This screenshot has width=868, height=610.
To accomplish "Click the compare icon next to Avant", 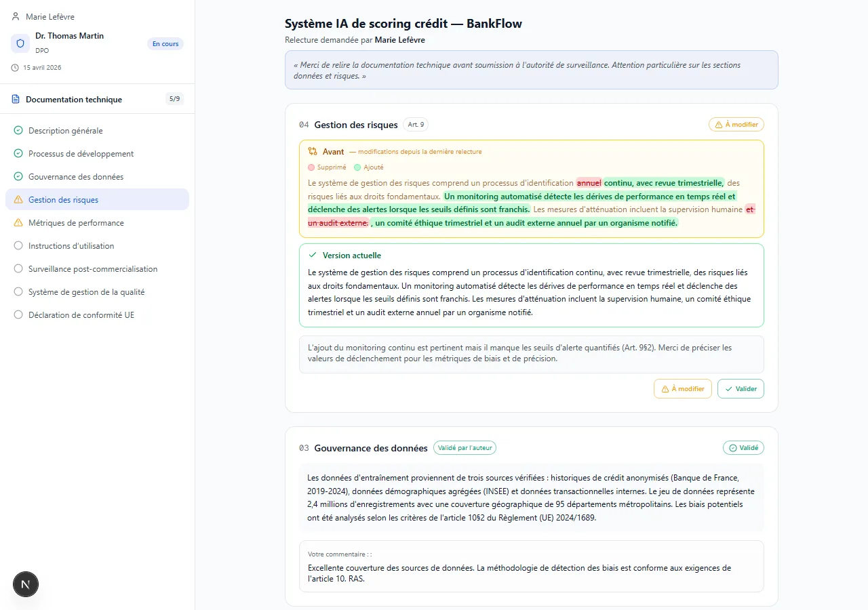I will [313, 152].
